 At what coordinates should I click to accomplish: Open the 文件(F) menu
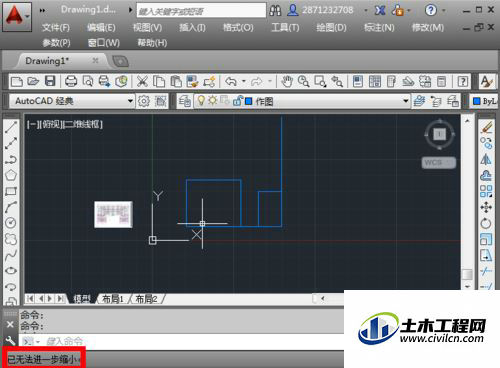point(56,27)
